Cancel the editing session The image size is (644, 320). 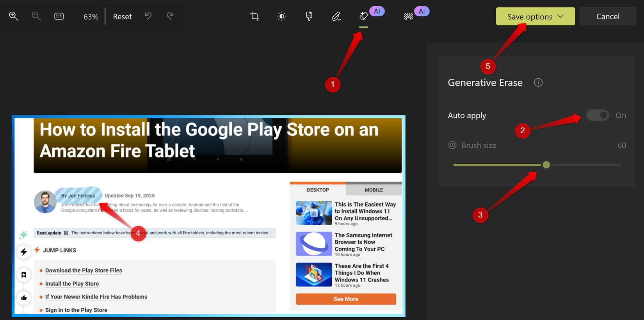click(608, 16)
